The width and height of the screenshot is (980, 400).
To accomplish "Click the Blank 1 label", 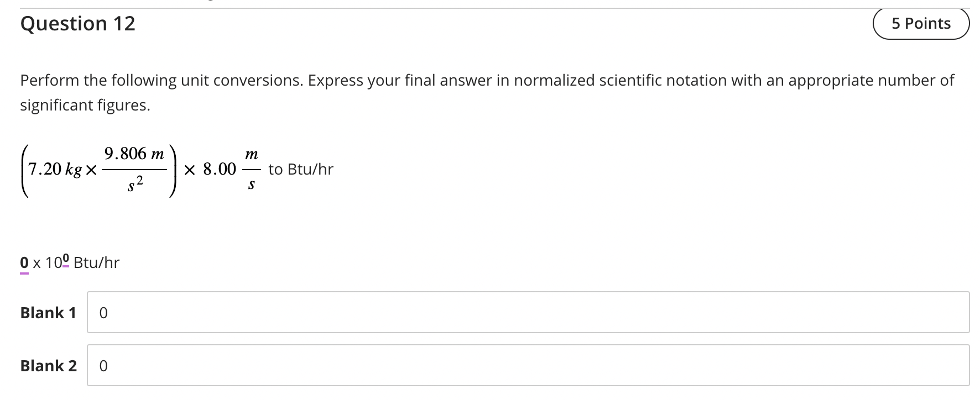I will (x=48, y=312).
